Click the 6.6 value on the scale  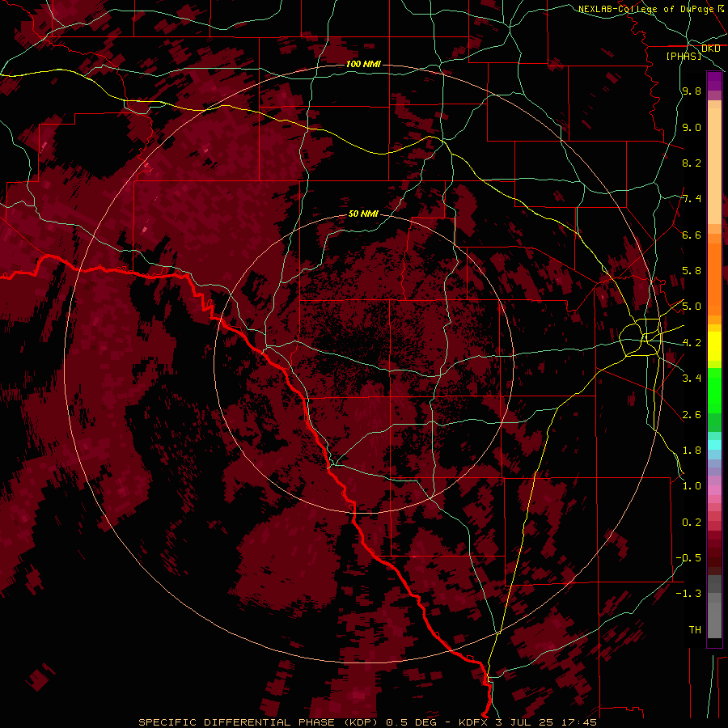click(x=692, y=235)
